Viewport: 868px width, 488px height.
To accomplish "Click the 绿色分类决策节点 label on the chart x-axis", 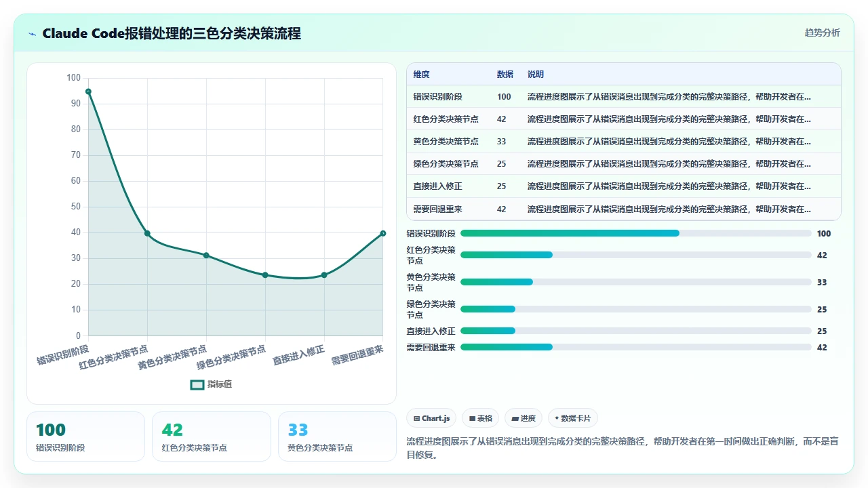I will tap(231, 357).
